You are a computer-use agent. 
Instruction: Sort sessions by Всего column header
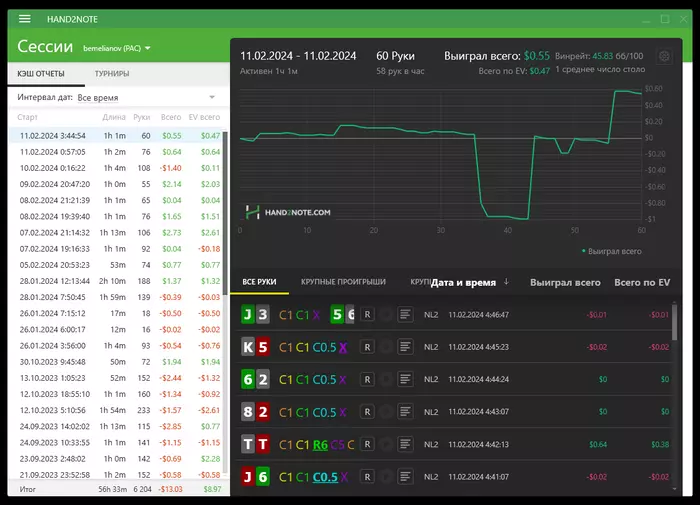[171, 117]
